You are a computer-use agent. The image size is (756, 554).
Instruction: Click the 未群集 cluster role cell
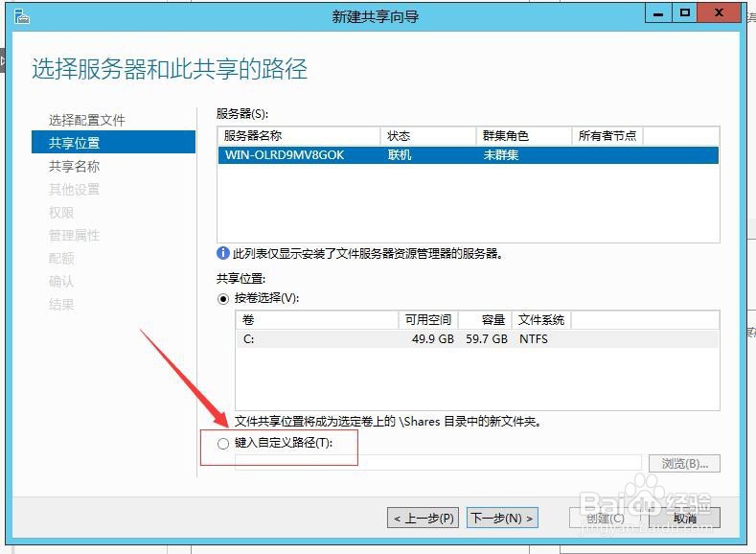501,155
